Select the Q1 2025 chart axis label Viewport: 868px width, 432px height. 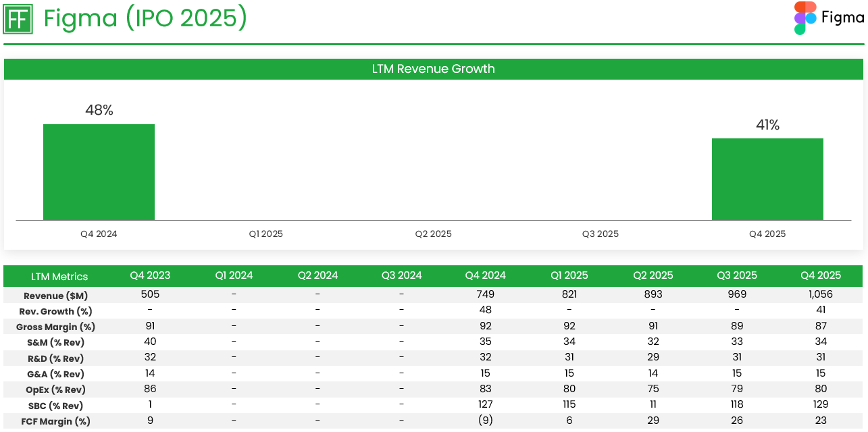point(266,234)
